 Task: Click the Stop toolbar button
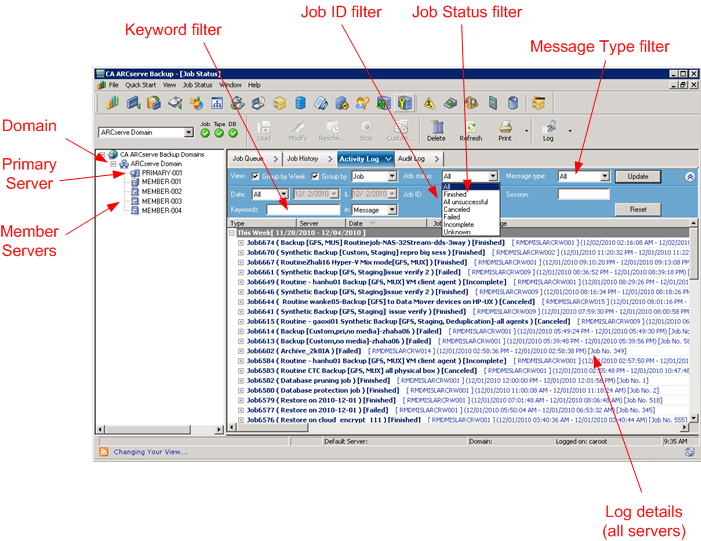click(x=367, y=131)
